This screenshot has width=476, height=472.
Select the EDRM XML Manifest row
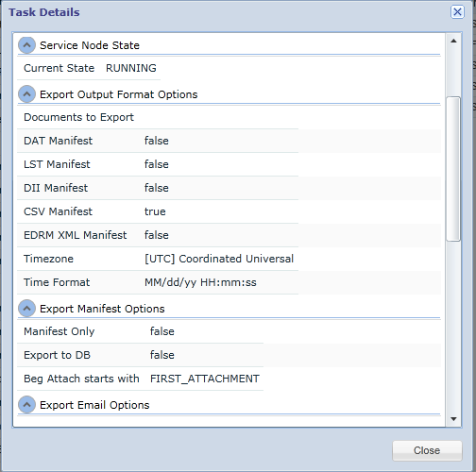click(x=158, y=235)
